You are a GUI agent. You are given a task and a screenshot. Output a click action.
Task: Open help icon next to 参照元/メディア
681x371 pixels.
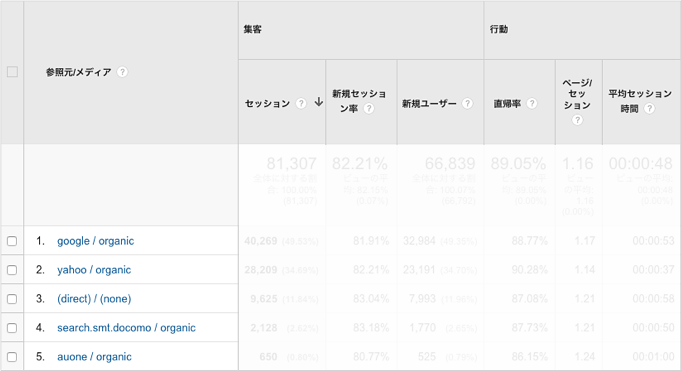[122, 72]
